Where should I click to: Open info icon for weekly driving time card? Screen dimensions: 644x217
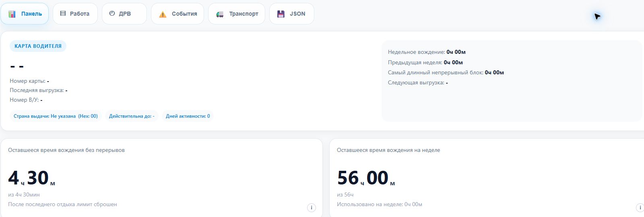tap(640, 208)
